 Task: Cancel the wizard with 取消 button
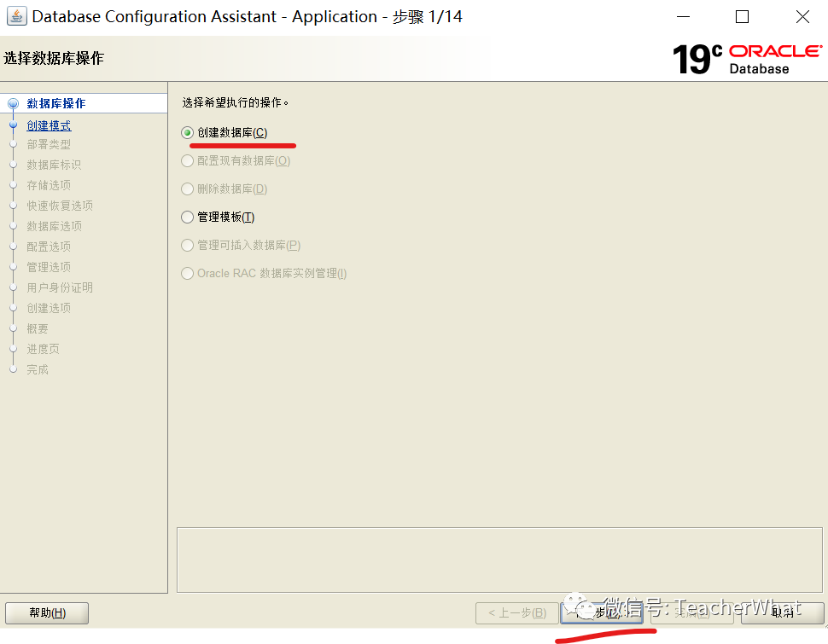(x=782, y=612)
